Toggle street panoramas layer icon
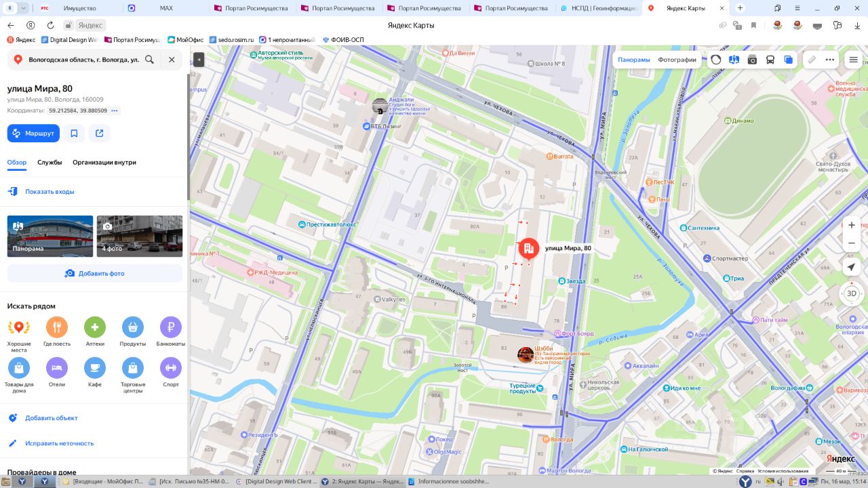The image size is (868, 488). [x=734, y=60]
